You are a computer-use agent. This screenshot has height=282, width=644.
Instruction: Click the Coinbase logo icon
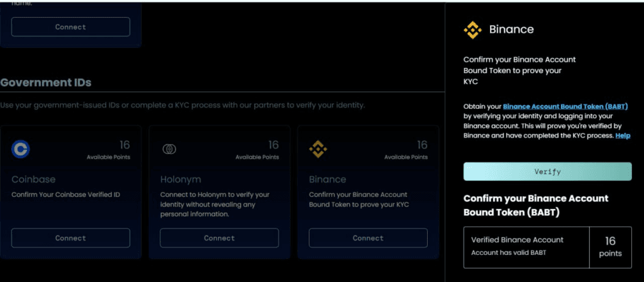point(21,149)
